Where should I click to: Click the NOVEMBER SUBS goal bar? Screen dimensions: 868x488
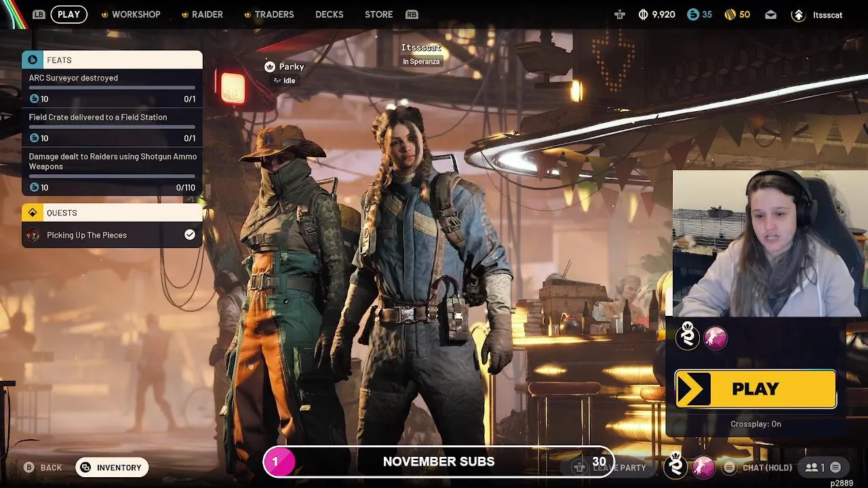pos(439,462)
